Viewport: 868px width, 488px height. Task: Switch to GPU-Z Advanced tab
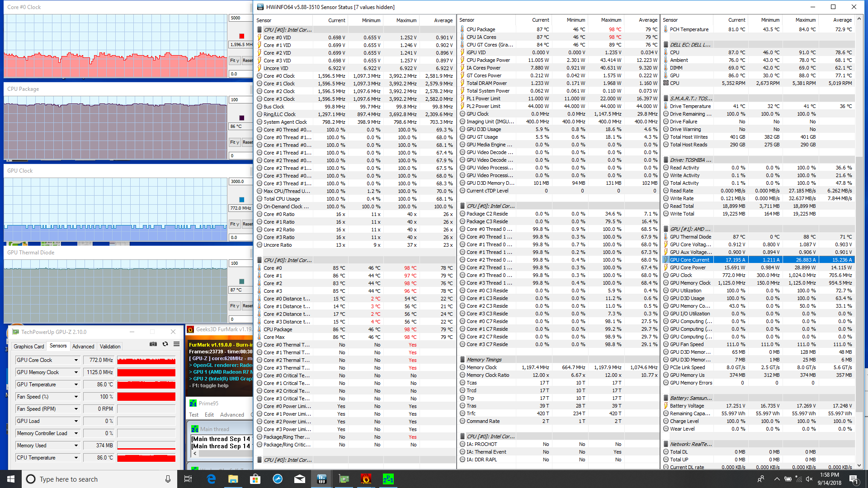[x=83, y=347]
